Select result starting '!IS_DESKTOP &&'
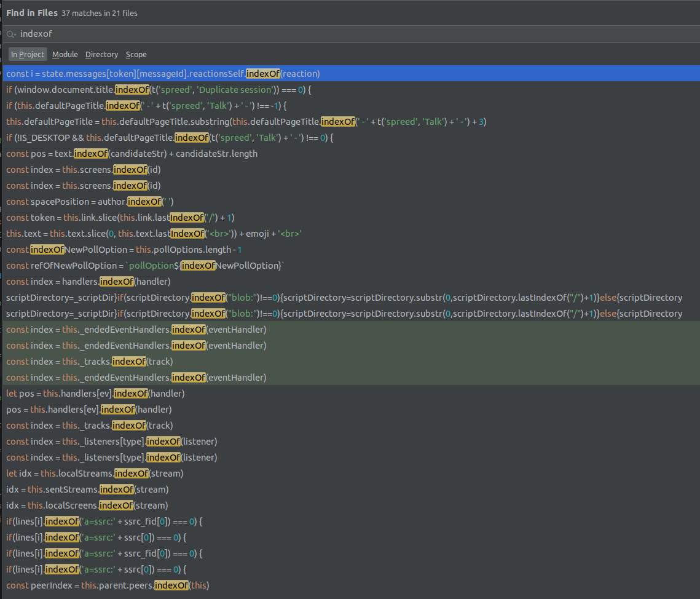 click(x=352, y=138)
